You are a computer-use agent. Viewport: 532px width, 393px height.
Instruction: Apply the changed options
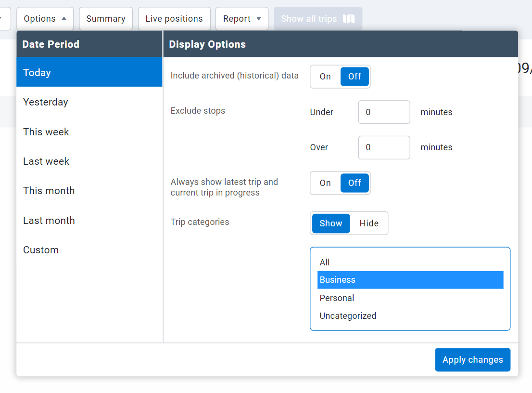click(x=472, y=359)
